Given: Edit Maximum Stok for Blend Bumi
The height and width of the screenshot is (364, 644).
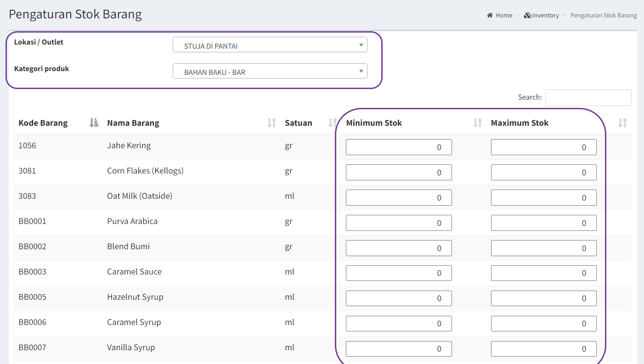Looking at the screenshot, I should 544,248.
